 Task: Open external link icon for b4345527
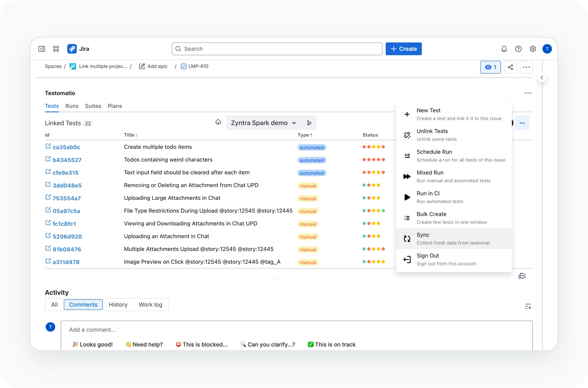pyautogui.click(x=48, y=159)
